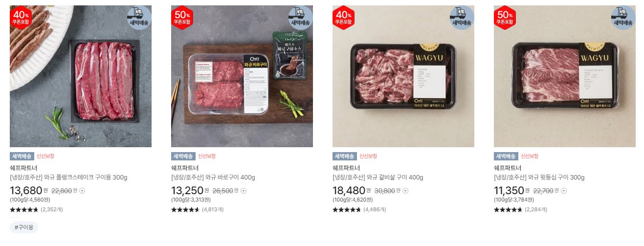This screenshot has height=246, width=644.
Task: Expand price details arrow next to 26,500원
Action: pyautogui.click(x=244, y=191)
